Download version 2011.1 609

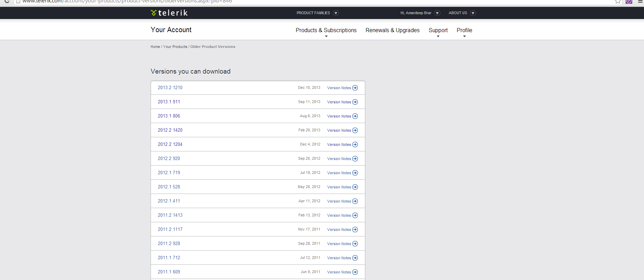(169, 272)
